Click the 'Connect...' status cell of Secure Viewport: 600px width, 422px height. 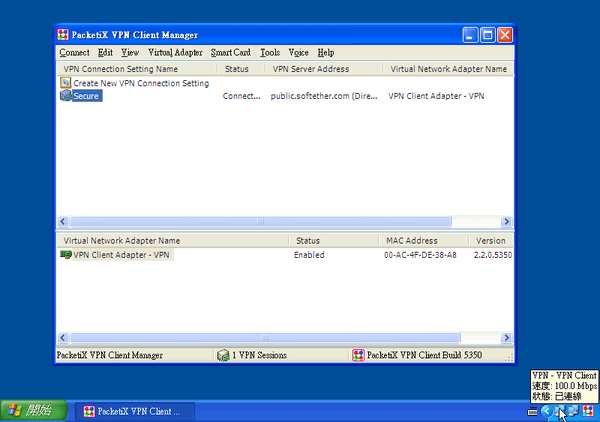coord(241,96)
